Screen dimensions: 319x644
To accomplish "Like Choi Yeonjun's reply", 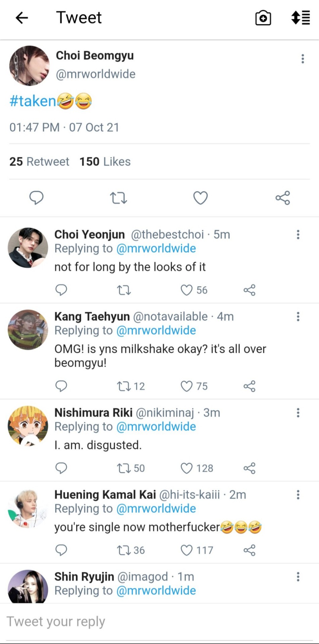I will point(187,290).
